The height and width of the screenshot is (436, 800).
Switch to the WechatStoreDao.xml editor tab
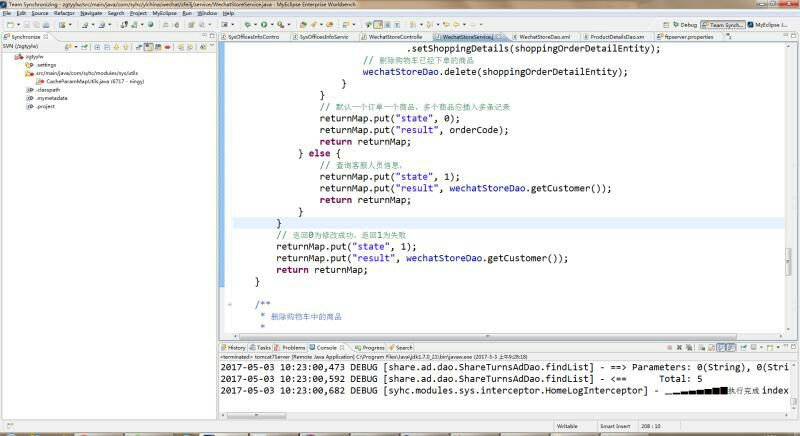point(543,36)
